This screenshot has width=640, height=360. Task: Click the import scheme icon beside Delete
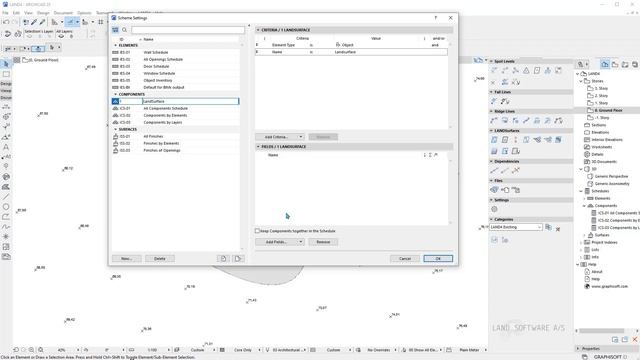click(x=223, y=258)
